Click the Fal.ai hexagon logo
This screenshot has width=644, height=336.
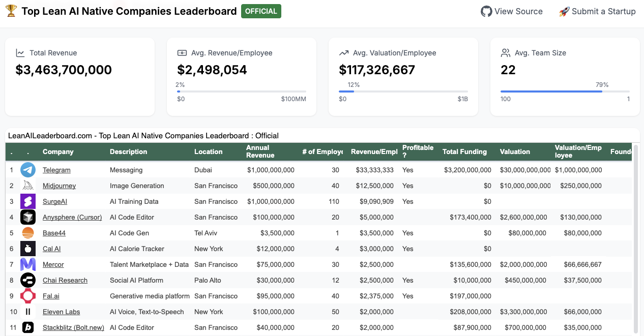(28, 296)
